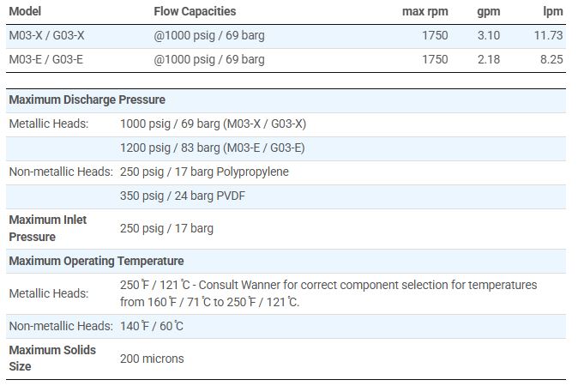Click the Flow Capacities column header
This screenshot has height=392, width=578.
pos(195,11)
